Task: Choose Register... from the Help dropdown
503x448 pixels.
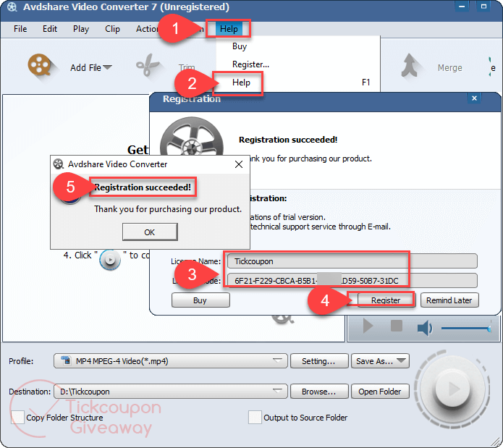Action: point(250,64)
